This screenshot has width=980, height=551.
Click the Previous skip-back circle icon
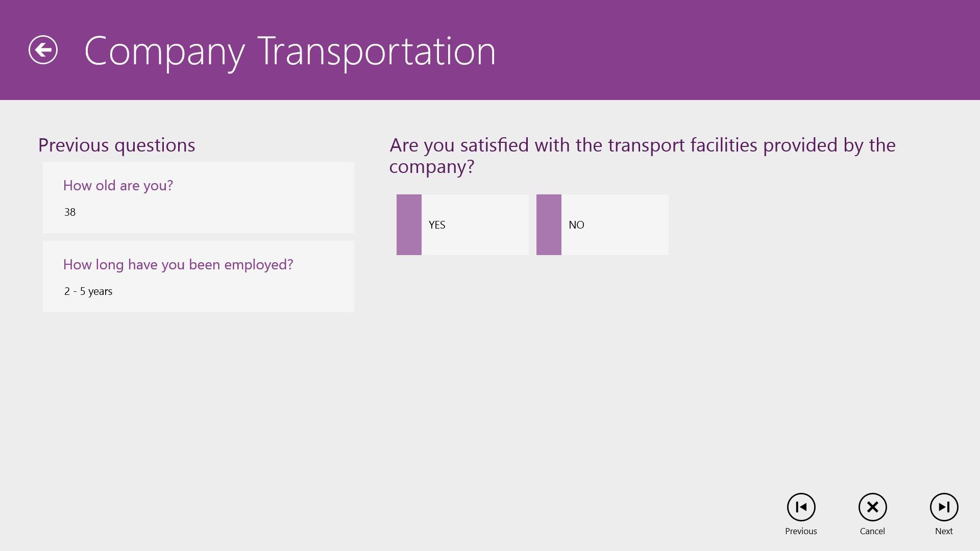801,507
